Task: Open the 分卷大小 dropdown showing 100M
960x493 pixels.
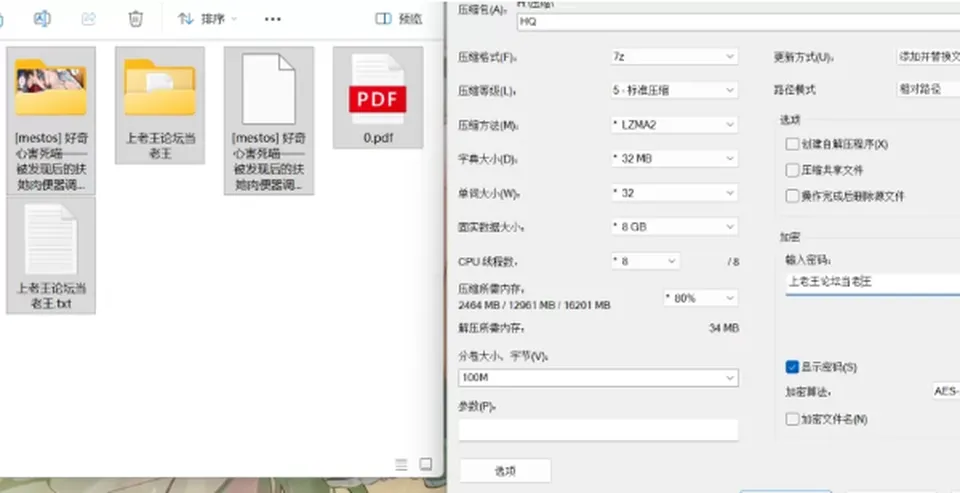Action: [x=598, y=378]
